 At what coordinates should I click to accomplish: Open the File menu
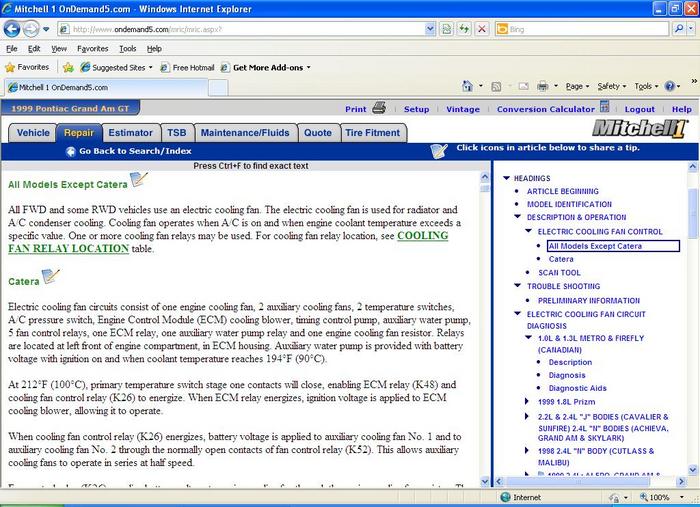[12, 49]
